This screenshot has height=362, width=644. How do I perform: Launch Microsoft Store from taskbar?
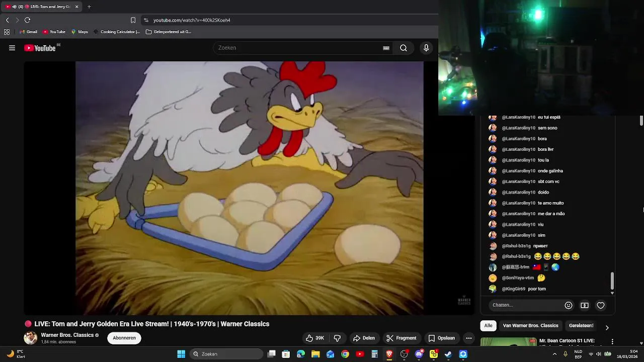[x=286, y=354]
